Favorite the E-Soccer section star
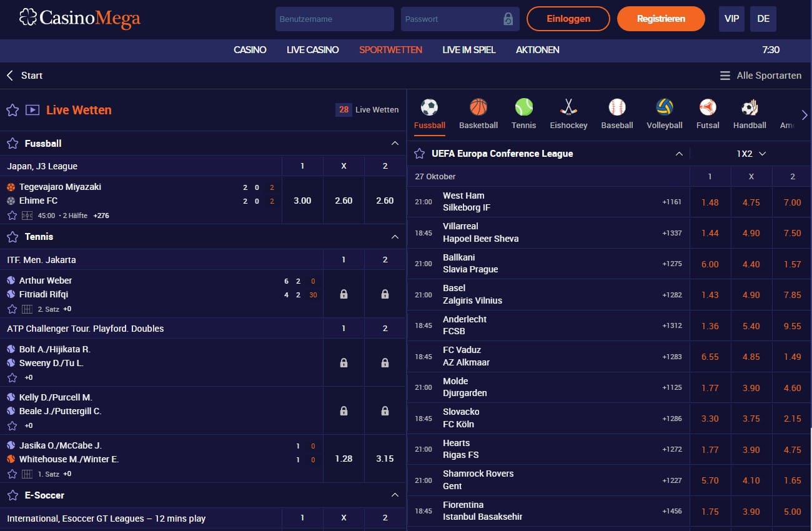The width and height of the screenshot is (812, 531). coord(12,495)
